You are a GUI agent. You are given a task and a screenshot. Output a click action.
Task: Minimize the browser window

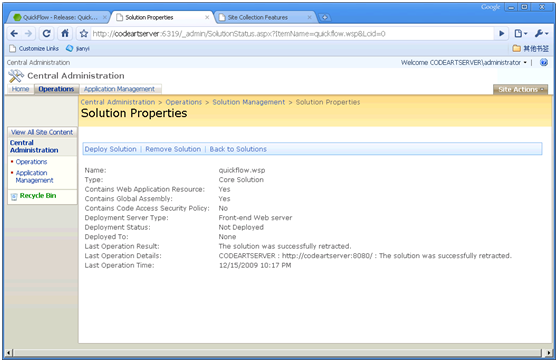(x=511, y=7)
